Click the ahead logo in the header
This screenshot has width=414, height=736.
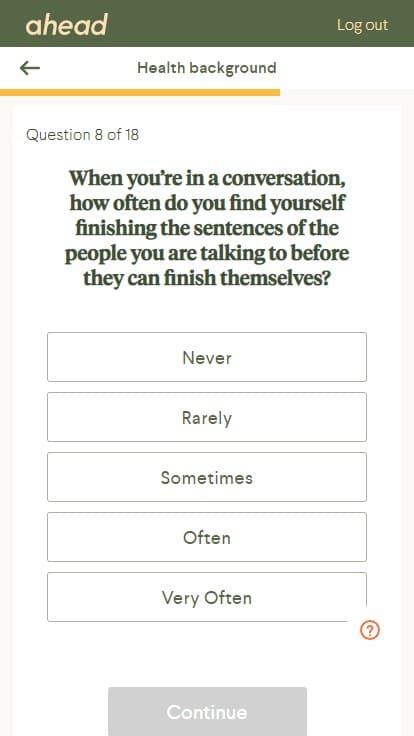pyautogui.click(x=67, y=24)
